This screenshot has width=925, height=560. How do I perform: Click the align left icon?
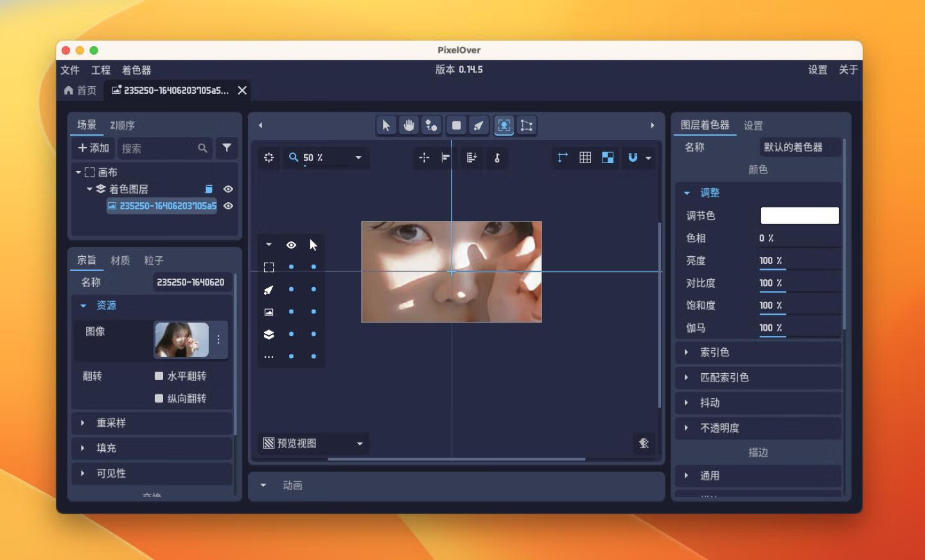click(446, 157)
